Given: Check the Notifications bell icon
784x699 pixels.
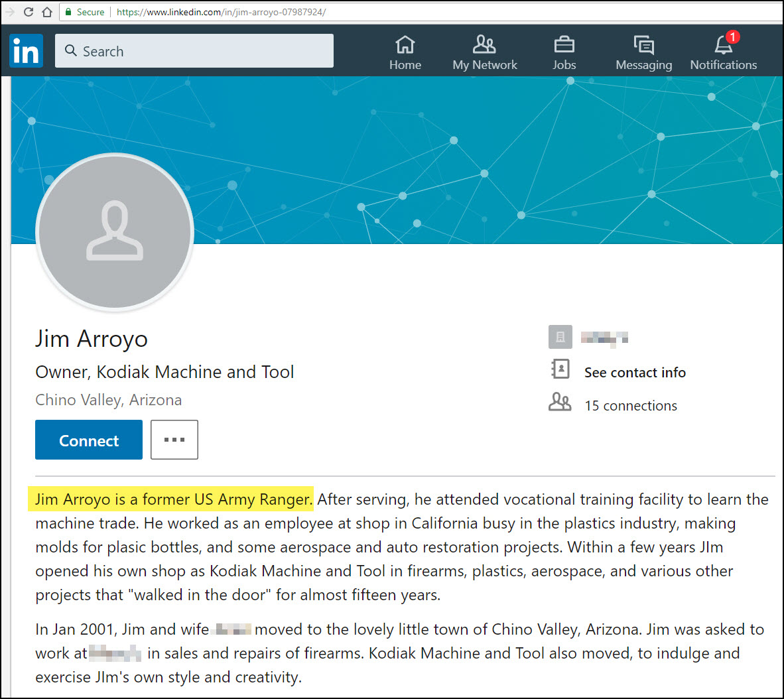Looking at the screenshot, I should tap(722, 44).
